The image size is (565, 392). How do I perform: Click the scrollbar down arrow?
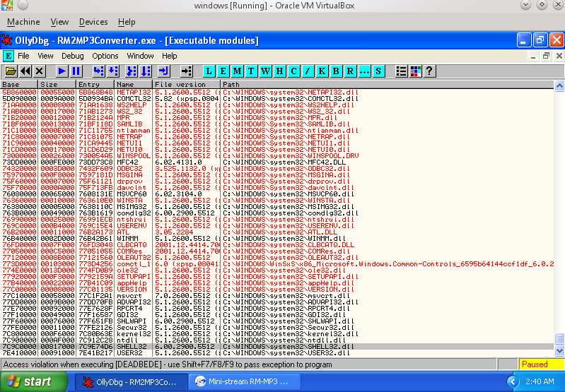click(x=559, y=350)
